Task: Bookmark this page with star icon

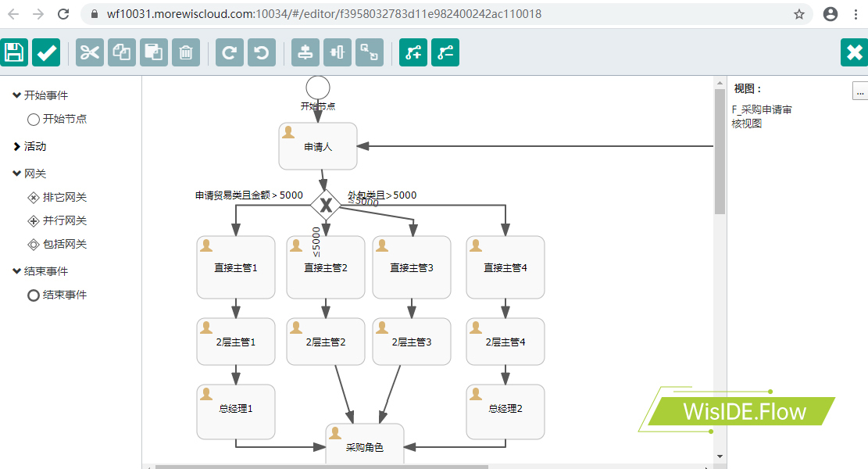Action: point(799,14)
